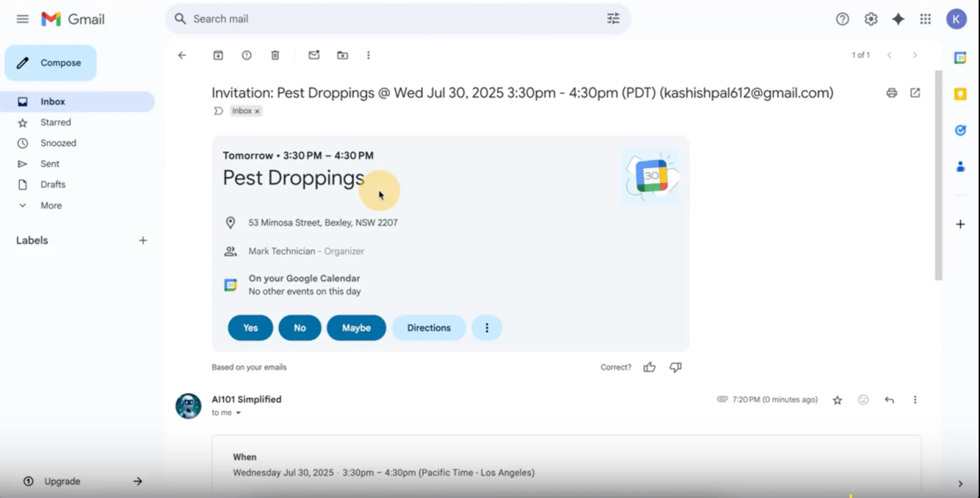Mark the email as unread
Screen dimensions: 980x498
[314, 55]
